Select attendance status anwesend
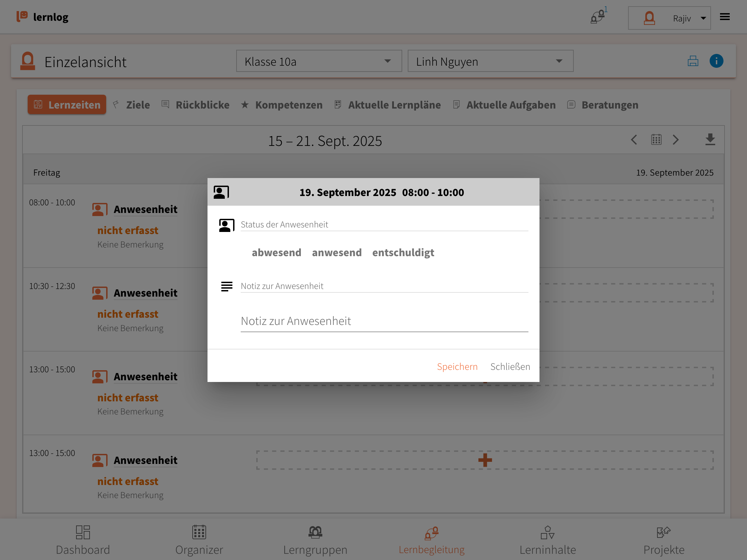Image resolution: width=747 pixels, height=560 pixels. [336, 253]
